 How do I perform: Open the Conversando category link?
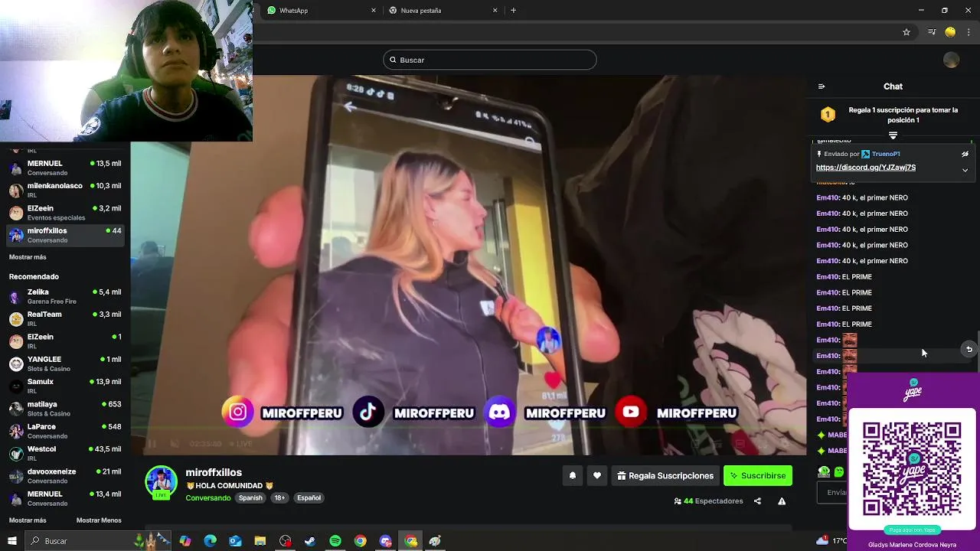point(208,497)
